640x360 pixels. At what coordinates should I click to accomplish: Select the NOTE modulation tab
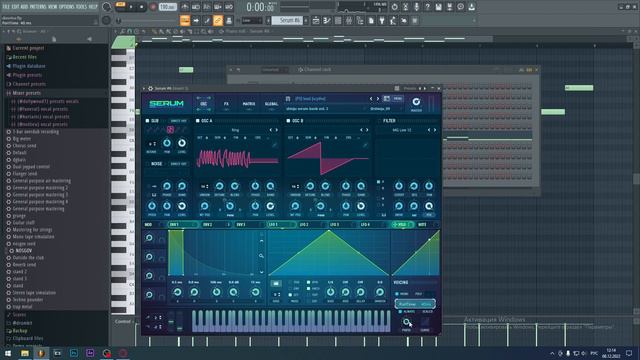[x=427, y=224]
